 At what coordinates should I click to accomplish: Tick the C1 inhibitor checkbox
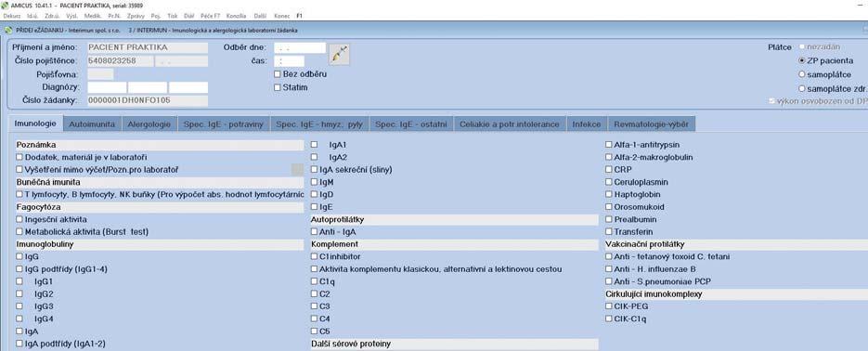coord(315,257)
